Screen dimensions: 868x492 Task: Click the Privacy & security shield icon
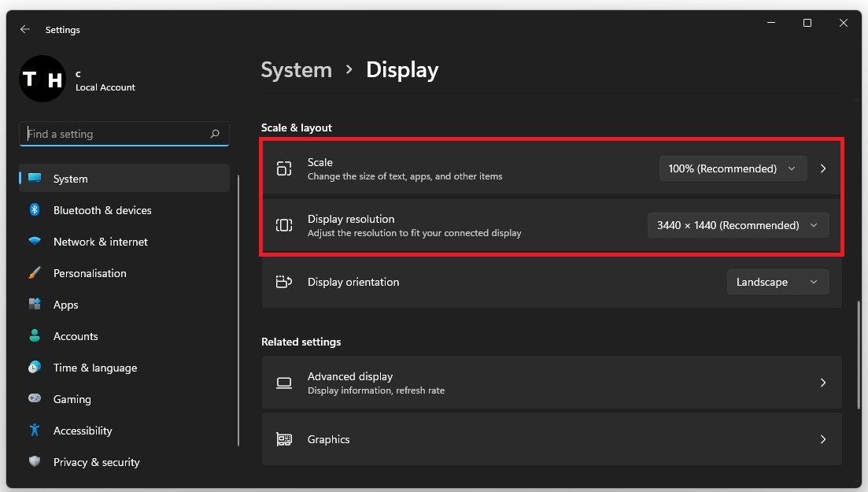35,462
